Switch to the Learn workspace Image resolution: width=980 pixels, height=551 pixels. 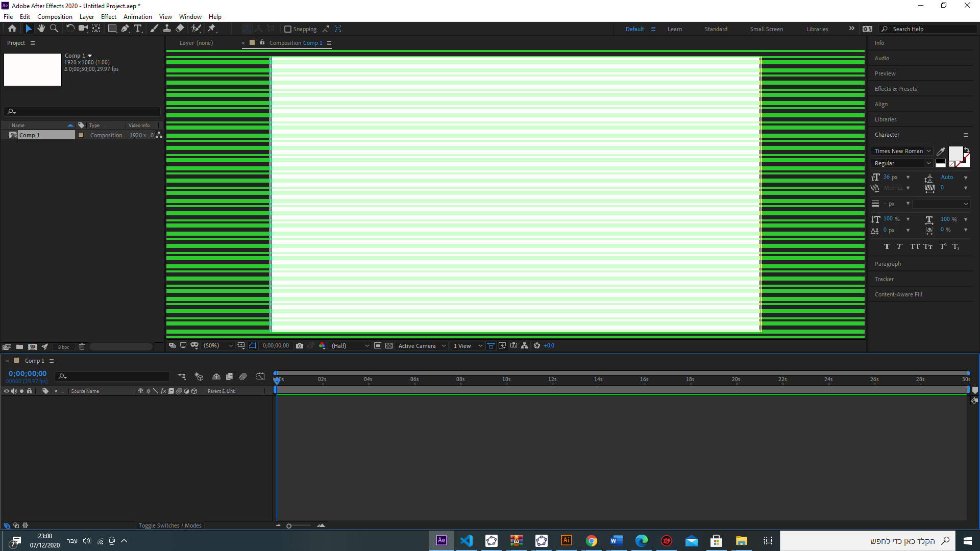(x=675, y=29)
